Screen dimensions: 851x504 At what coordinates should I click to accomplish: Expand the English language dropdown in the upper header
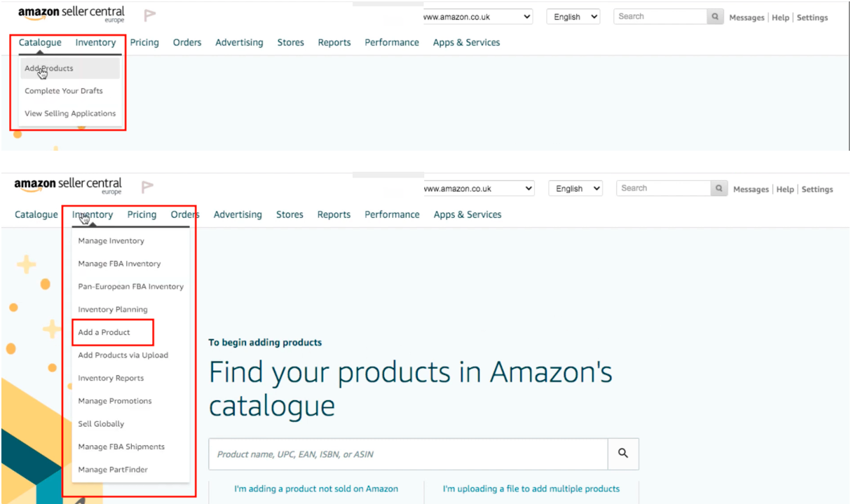pos(573,17)
